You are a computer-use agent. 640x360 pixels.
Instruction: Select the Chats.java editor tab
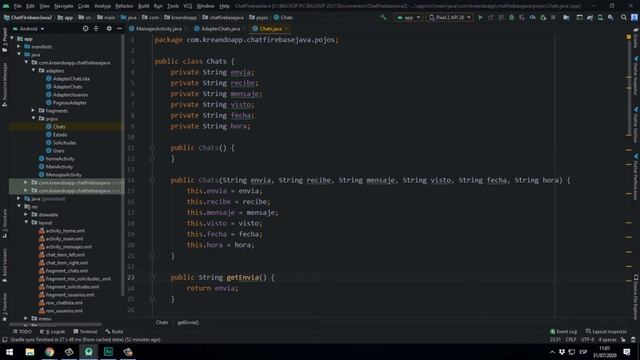270,29
